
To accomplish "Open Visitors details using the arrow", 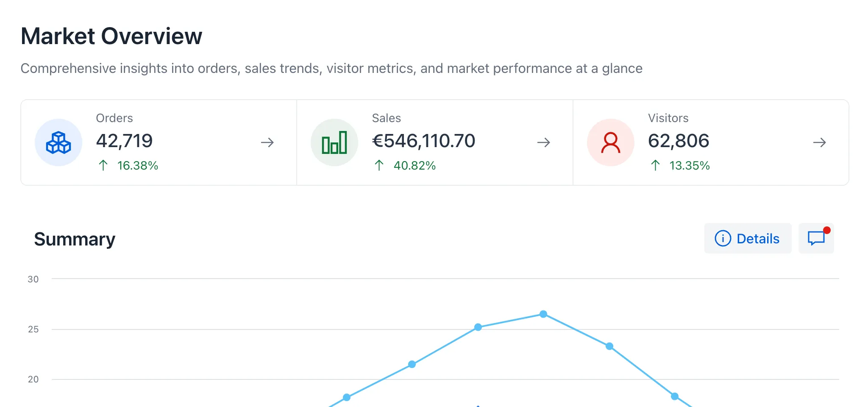I will pos(819,142).
